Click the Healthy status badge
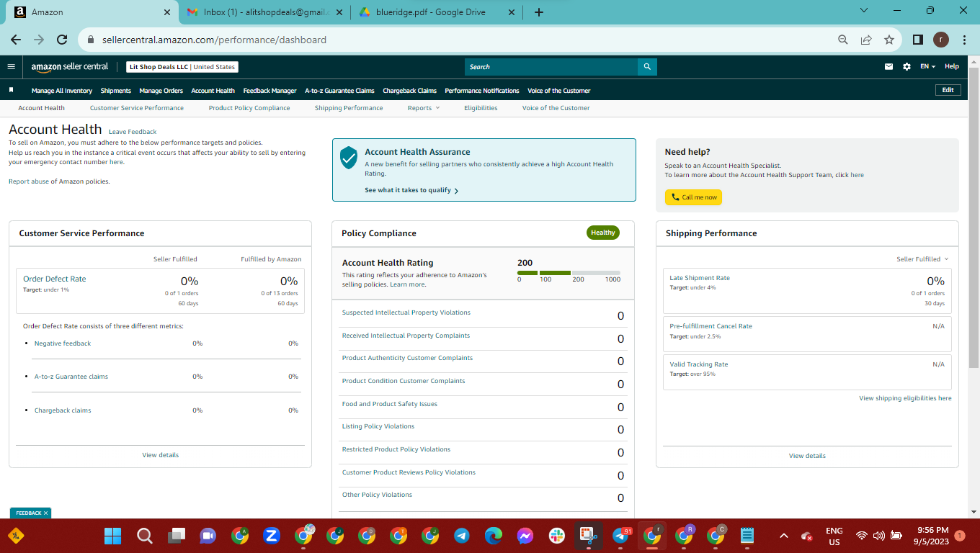Viewport: 980px width, 553px height. (603, 233)
